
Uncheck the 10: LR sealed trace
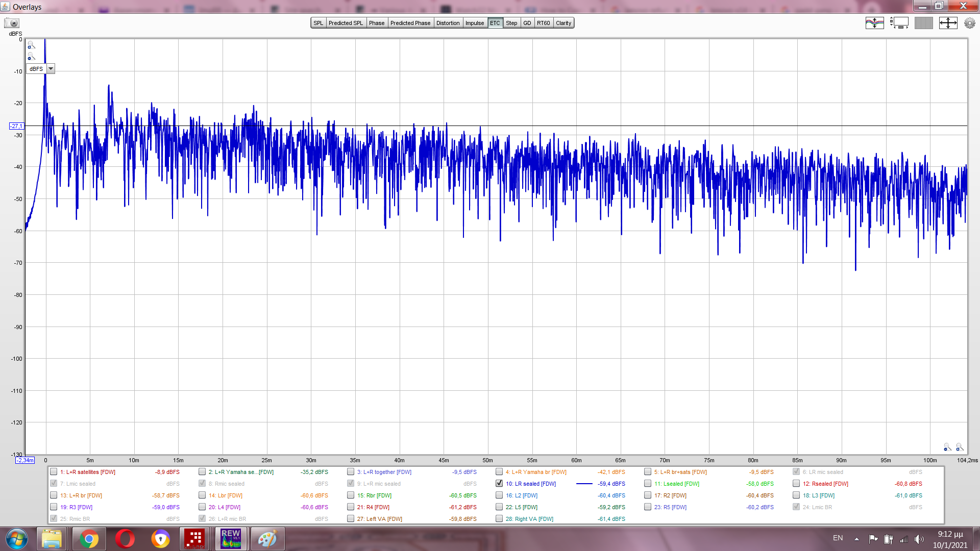[x=499, y=483]
